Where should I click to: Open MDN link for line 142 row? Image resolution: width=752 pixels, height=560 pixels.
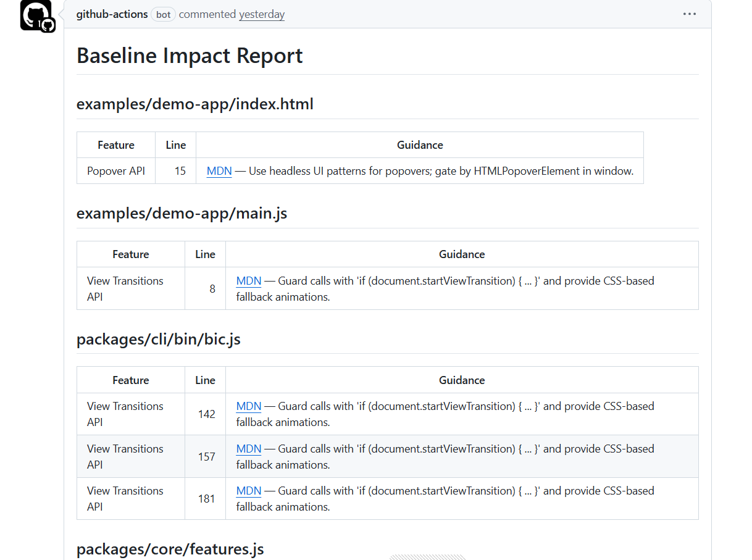[249, 406]
